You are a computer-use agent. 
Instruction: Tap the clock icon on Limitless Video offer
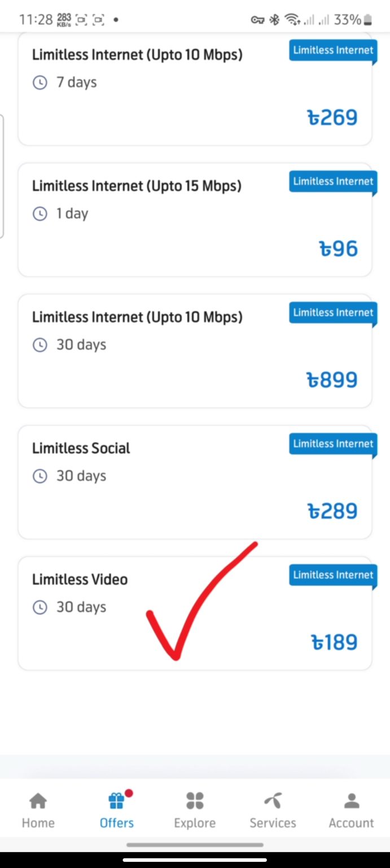40,607
